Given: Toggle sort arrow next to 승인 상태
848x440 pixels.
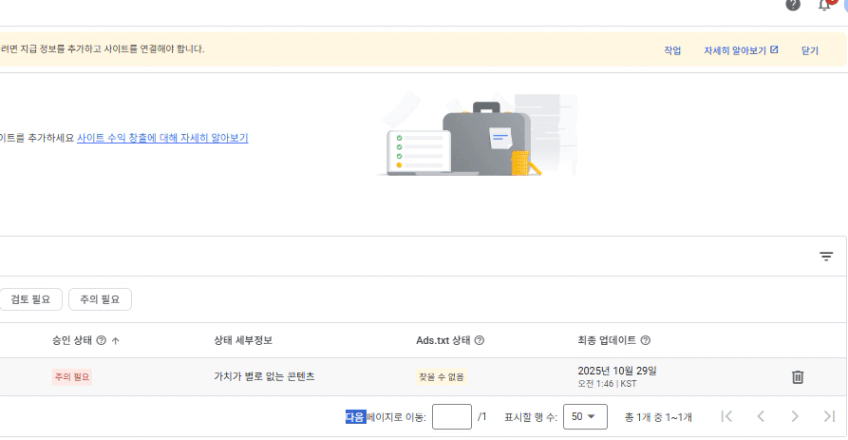Looking at the screenshot, I should click(x=115, y=341).
